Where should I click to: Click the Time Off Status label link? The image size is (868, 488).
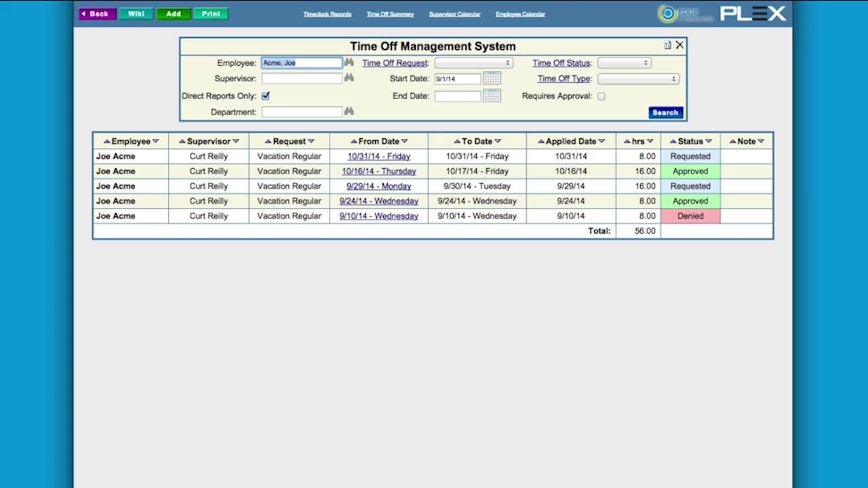[561, 63]
